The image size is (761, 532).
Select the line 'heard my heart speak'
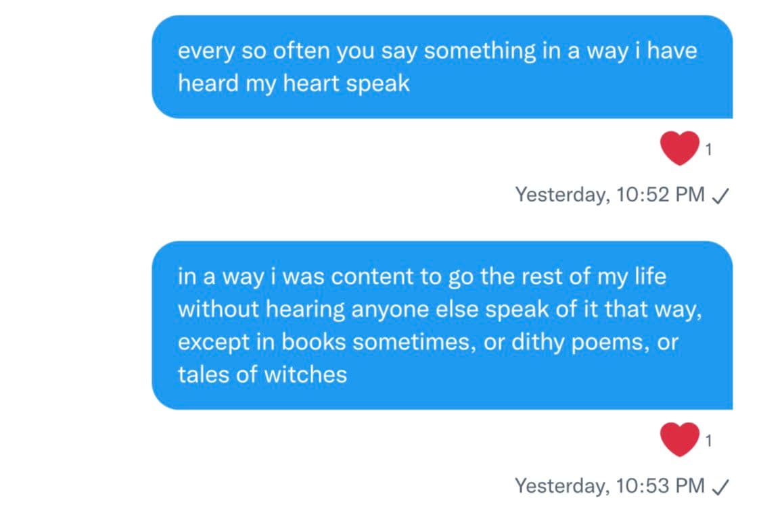(x=294, y=83)
